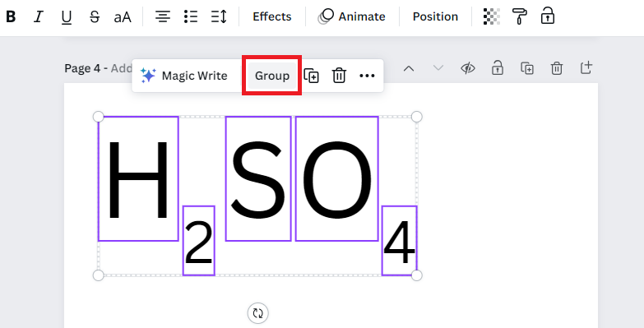Select the S text box
Viewport: 644px width, 328px height.
pos(258,179)
